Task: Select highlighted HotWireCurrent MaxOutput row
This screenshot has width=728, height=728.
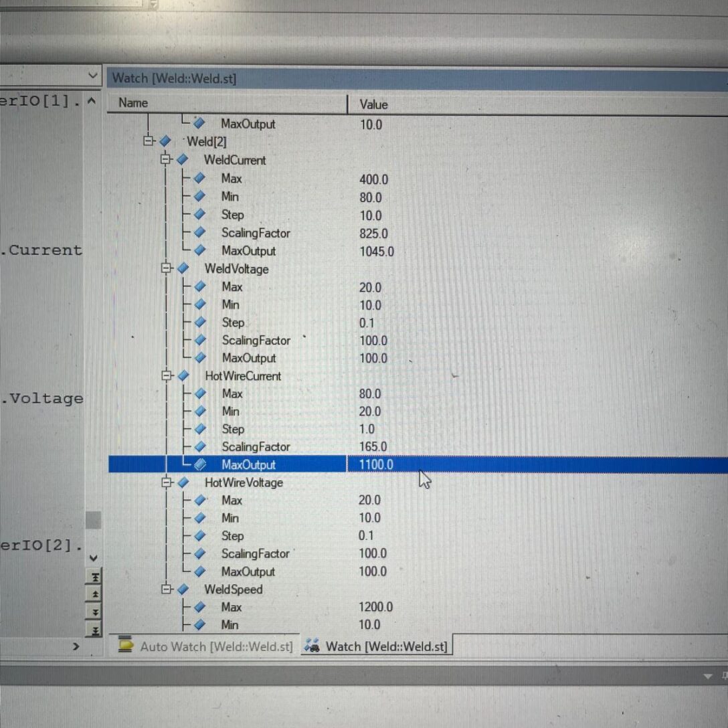Action: (x=418, y=464)
